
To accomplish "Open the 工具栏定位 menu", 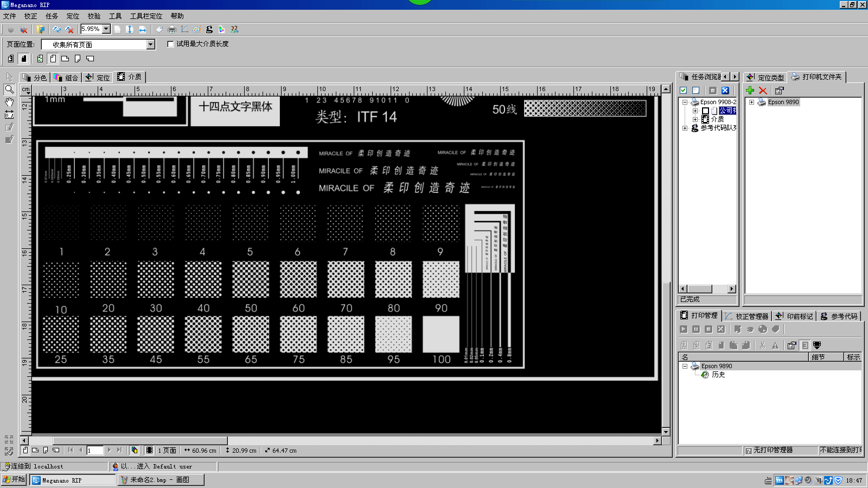I will 146,16.
